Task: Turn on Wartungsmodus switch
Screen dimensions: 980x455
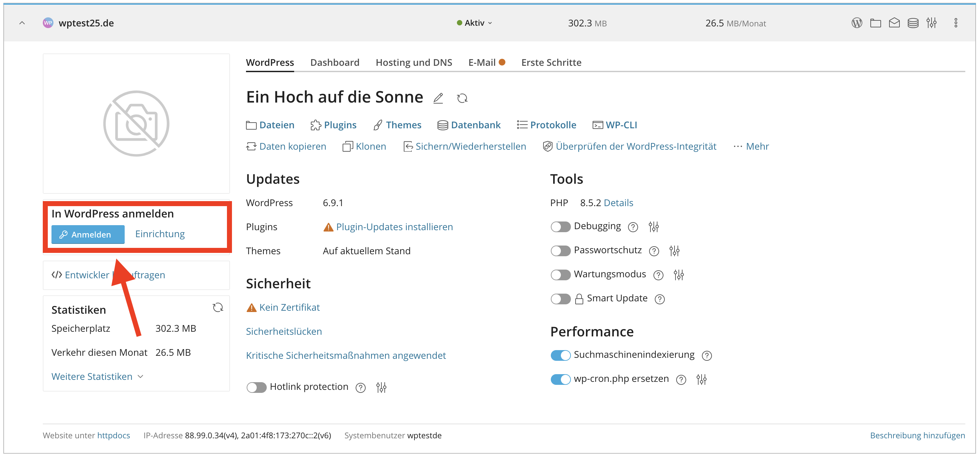Action: 560,275
